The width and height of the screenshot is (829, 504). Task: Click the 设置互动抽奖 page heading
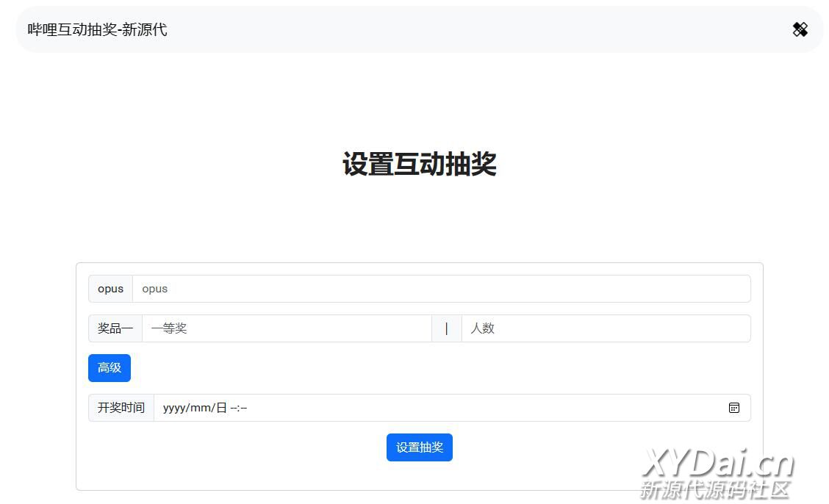419,164
